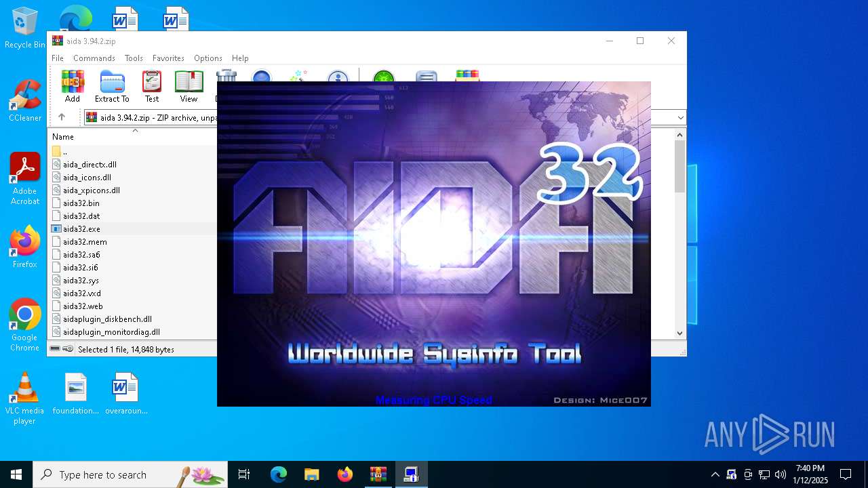Click the file list scroll up arrow
The image size is (868, 488).
pos(680,135)
